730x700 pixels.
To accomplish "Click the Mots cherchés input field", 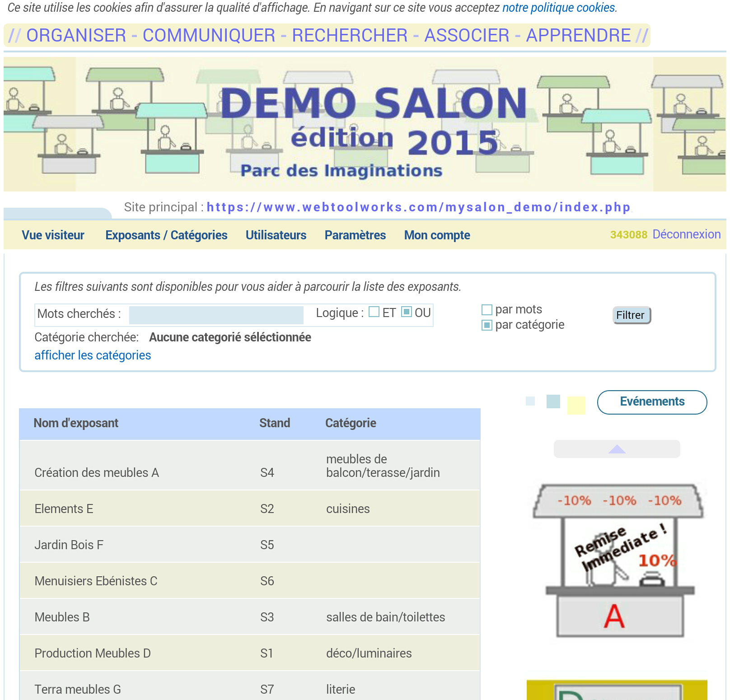I will pos(216,315).
